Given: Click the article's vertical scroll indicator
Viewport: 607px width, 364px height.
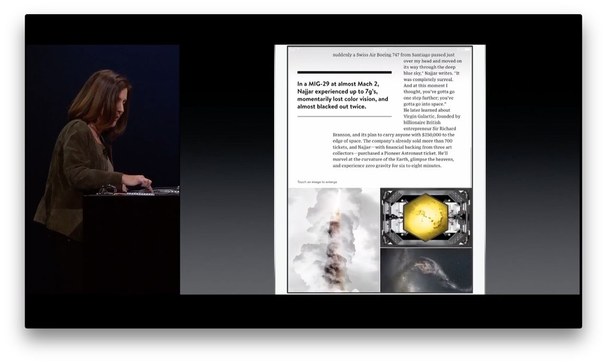Looking at the screenshot, I should click(471, 167).
